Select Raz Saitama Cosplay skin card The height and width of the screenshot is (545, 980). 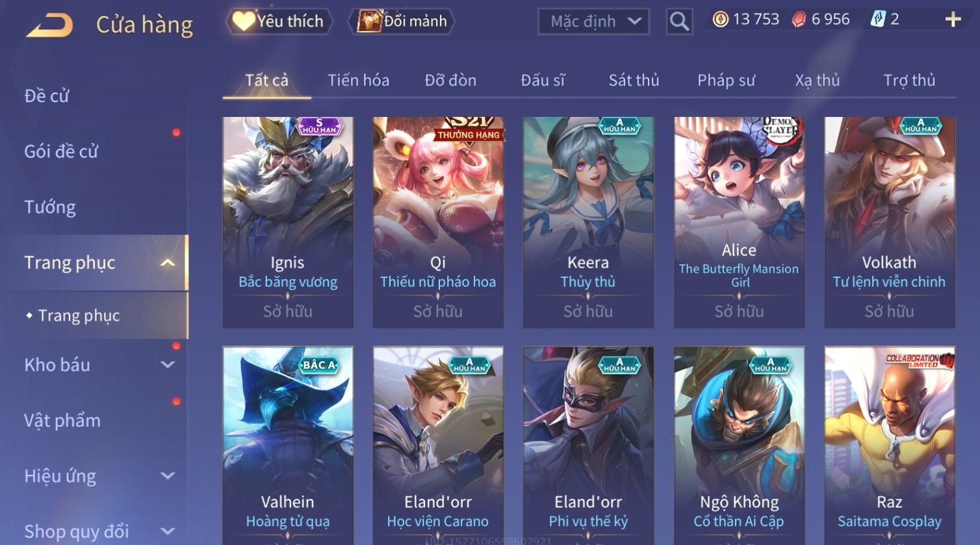pos(890,445)
